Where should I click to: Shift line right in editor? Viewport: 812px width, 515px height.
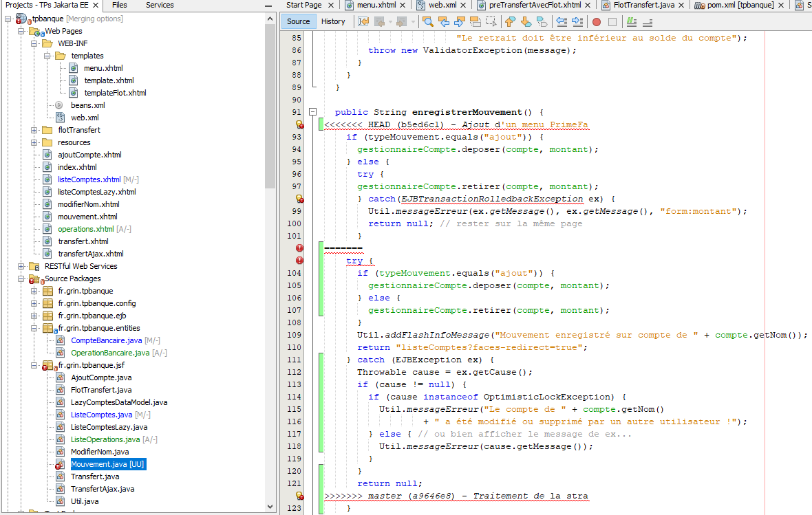click(x=577, y=22)
